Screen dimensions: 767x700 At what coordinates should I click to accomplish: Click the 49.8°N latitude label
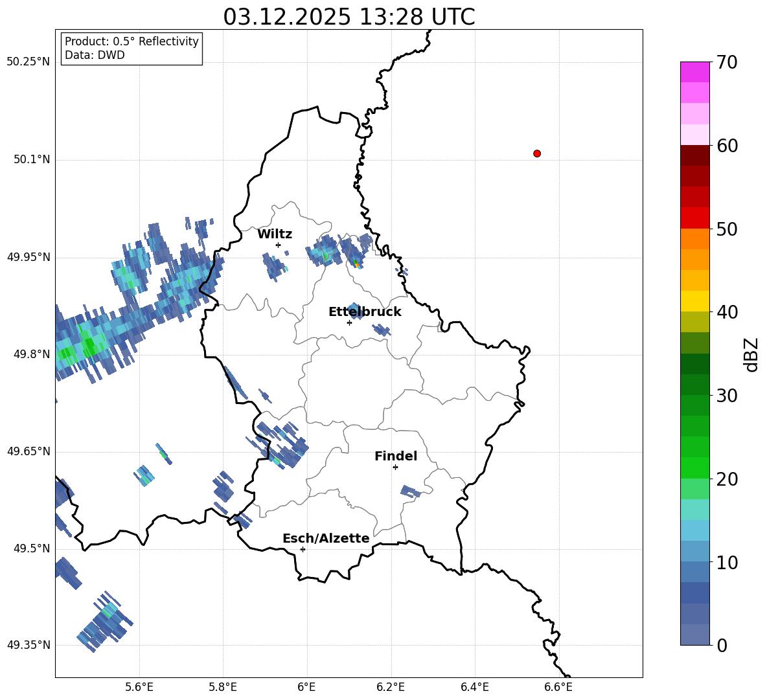click(32, 354)
